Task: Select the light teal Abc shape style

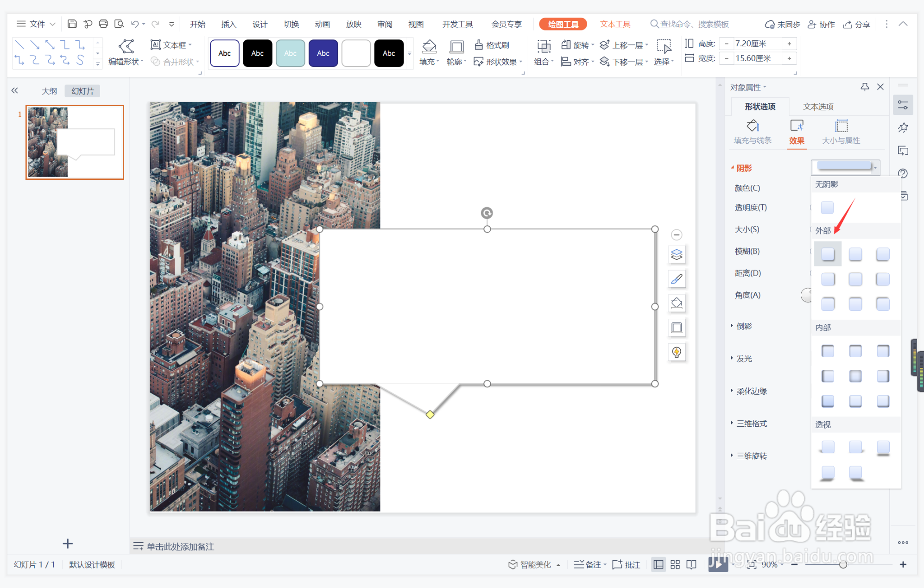Action: click(290, 53)
